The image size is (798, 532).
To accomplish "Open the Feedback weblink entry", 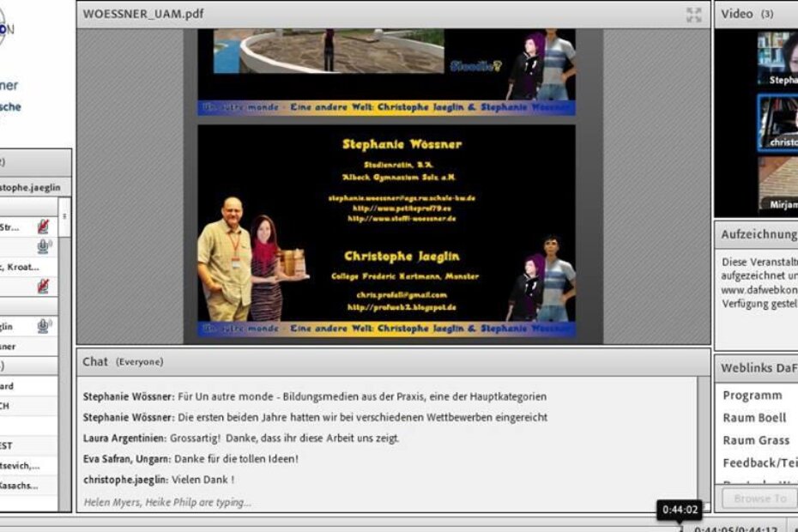I will pos(760,462).
